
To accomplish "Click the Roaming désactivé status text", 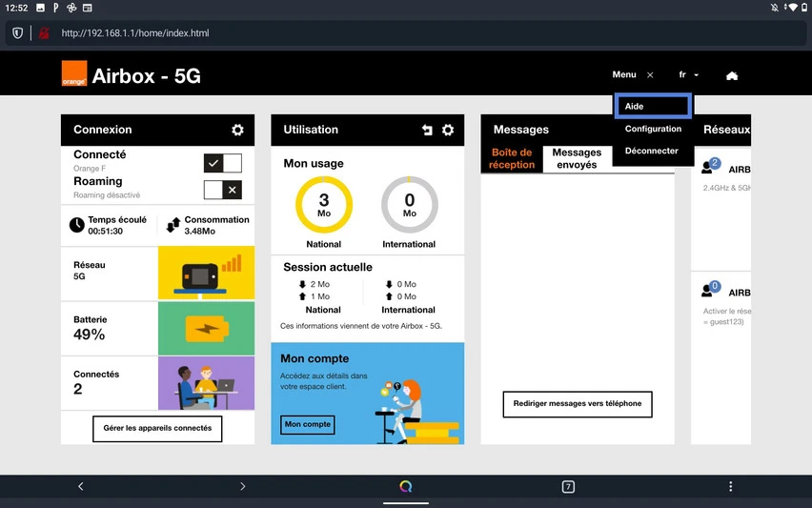I will 107,195.
